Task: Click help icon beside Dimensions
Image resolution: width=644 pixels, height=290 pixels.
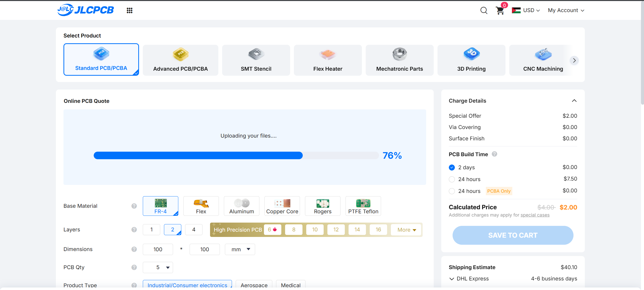Action: point(134,249)
